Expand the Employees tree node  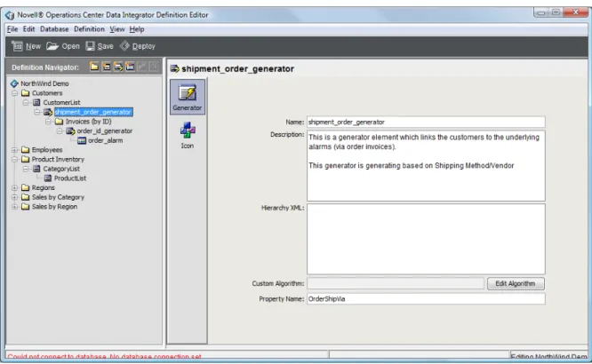[x=15, y=150]
